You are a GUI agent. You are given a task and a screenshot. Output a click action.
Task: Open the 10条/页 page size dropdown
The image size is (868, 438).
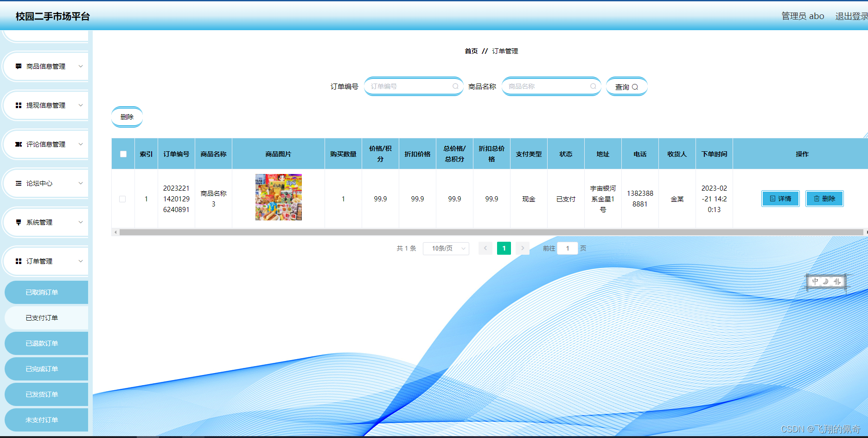[446, 248]
